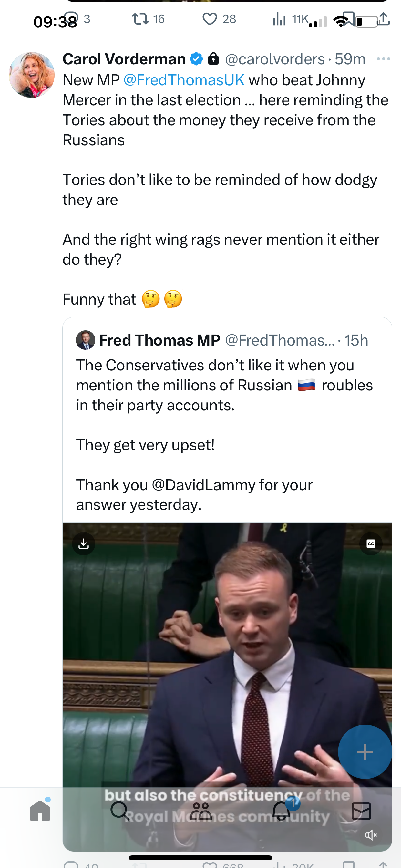Open the Search tab

120,811
